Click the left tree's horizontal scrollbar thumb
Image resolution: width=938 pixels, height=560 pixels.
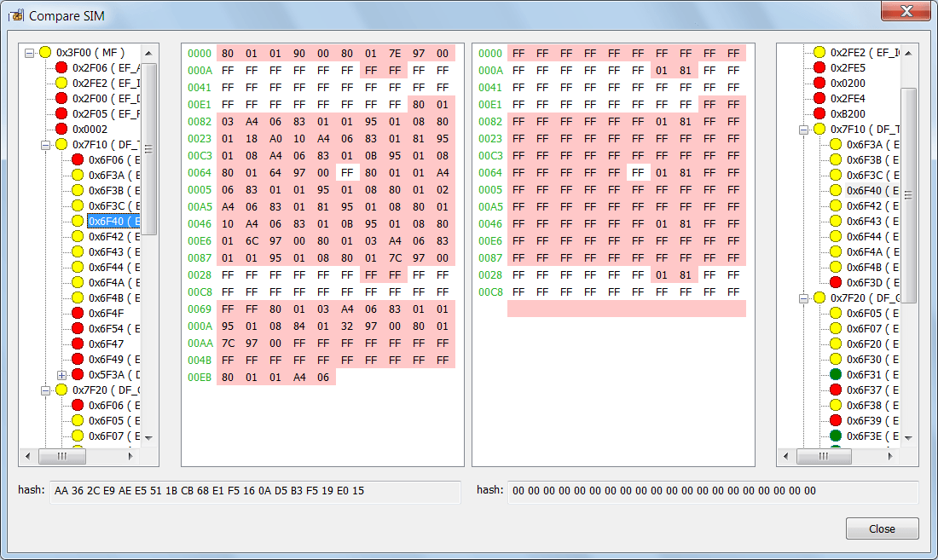(x=61, y=456)
